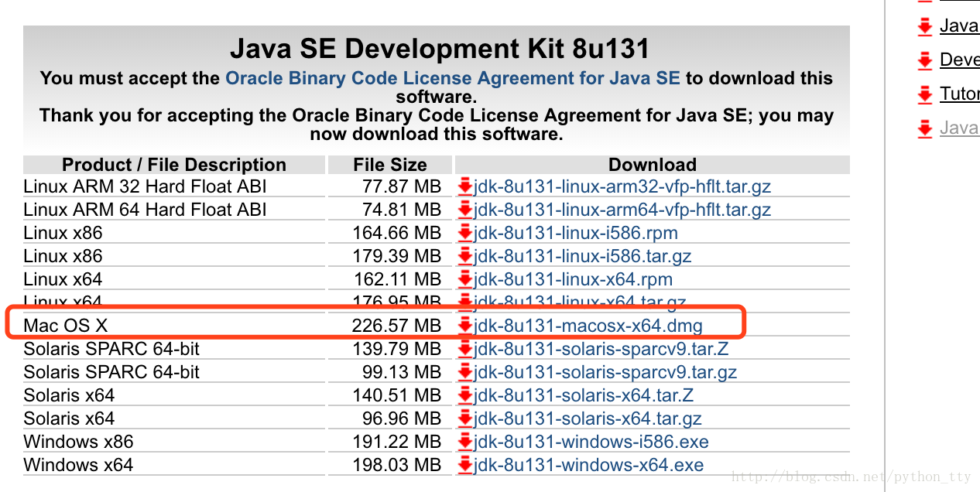The height and width of the screenshot is (492, 980).
Task: Download jdk-8u131-windows-i586.exe
Action: 591,442
